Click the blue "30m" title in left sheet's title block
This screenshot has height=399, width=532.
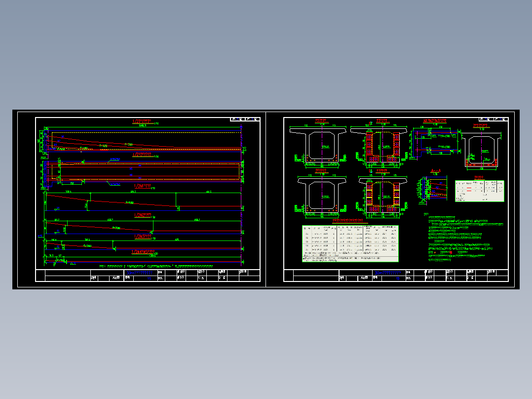tap(140, 273)
